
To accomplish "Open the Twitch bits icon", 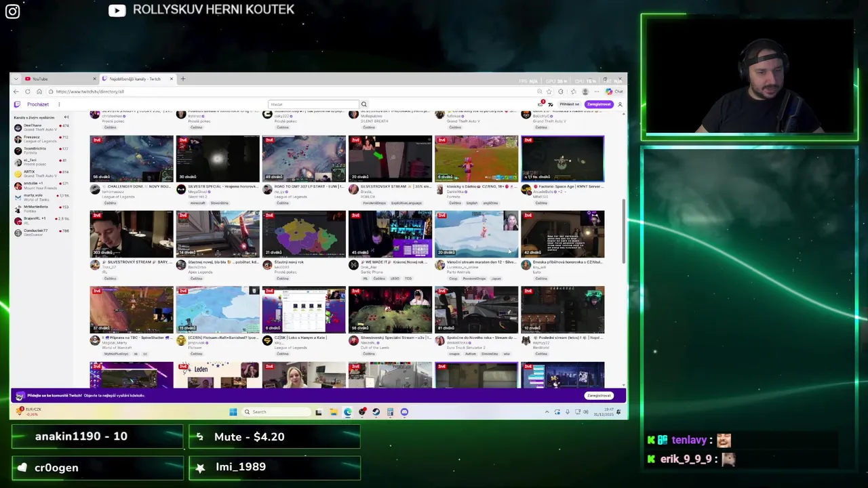I will [x=551, y=104].
